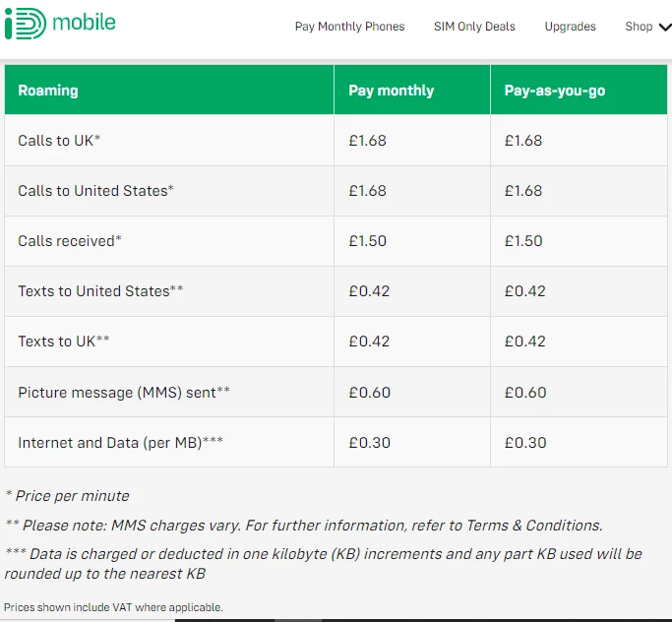The image size is (672, 622).
Task: Click Pay monthly price for Calls to UK
Action: [367, 141]
